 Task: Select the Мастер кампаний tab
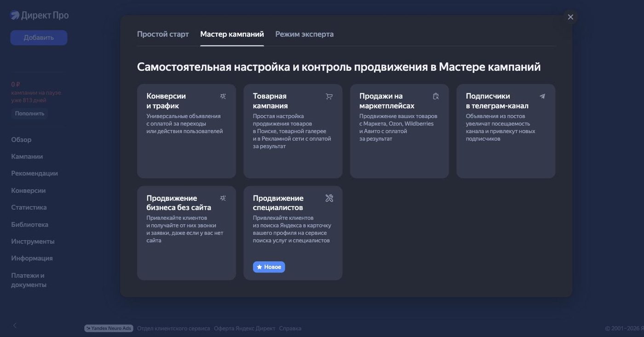pyautogui.click(x=232, y=34)
